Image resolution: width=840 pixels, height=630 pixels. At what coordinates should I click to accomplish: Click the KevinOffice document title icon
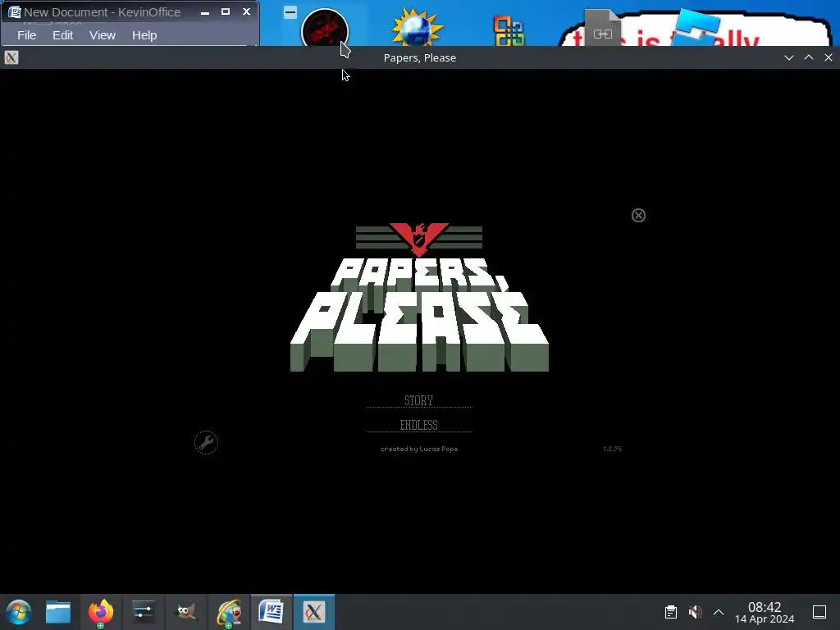15,11
